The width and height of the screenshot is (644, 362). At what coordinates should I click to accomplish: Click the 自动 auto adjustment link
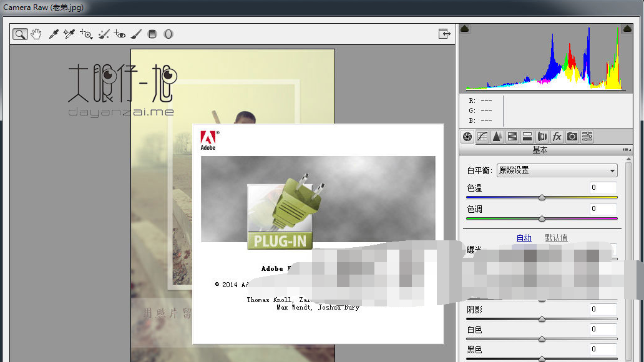(x=524, y=238)
